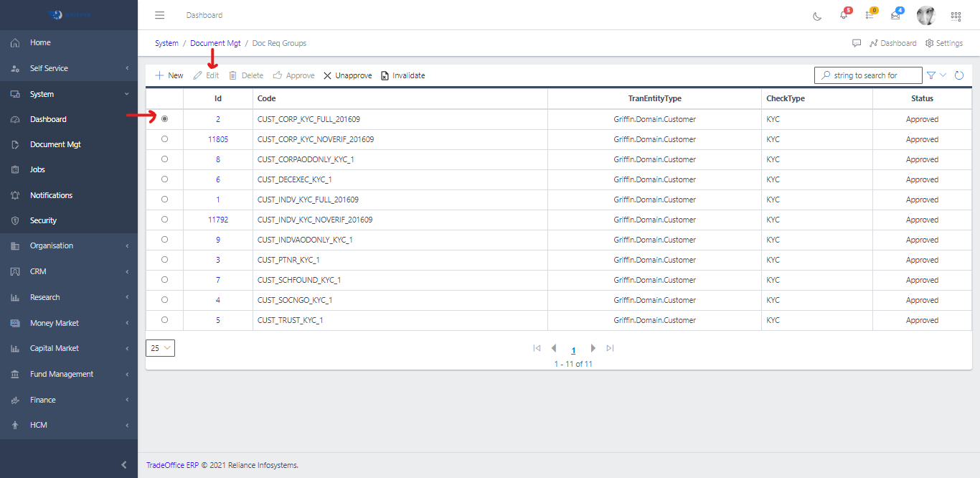
Task: Open the chat bubble icon
Action: pyautogui.click(x=857, y=43)
